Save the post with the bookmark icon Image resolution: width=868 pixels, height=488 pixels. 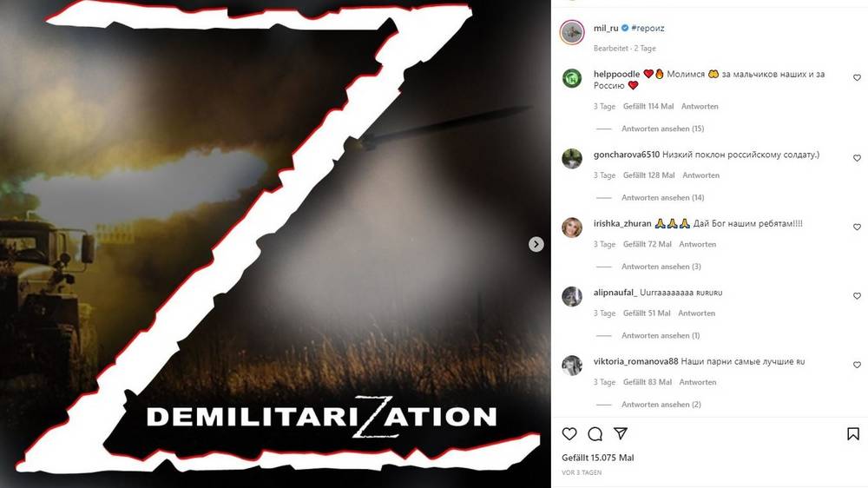coord(853,433)
